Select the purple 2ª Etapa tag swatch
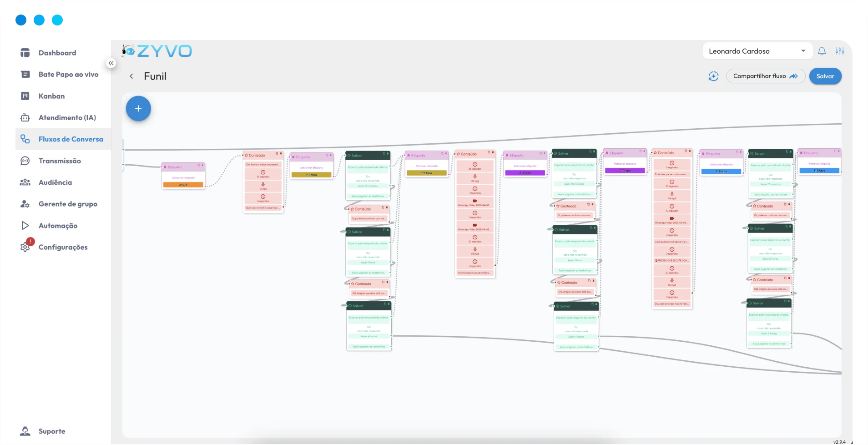 (525, 173)
